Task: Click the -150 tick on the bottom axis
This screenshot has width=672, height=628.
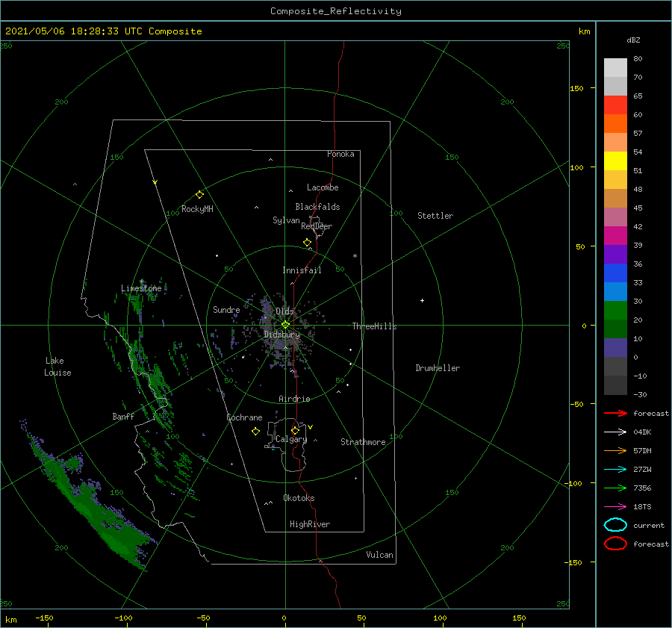Action: click(44, 618)
